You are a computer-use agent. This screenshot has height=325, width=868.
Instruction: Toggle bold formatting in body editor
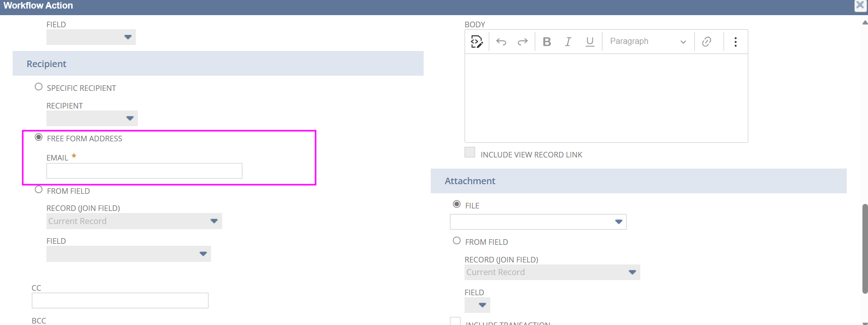click(547, 41)
